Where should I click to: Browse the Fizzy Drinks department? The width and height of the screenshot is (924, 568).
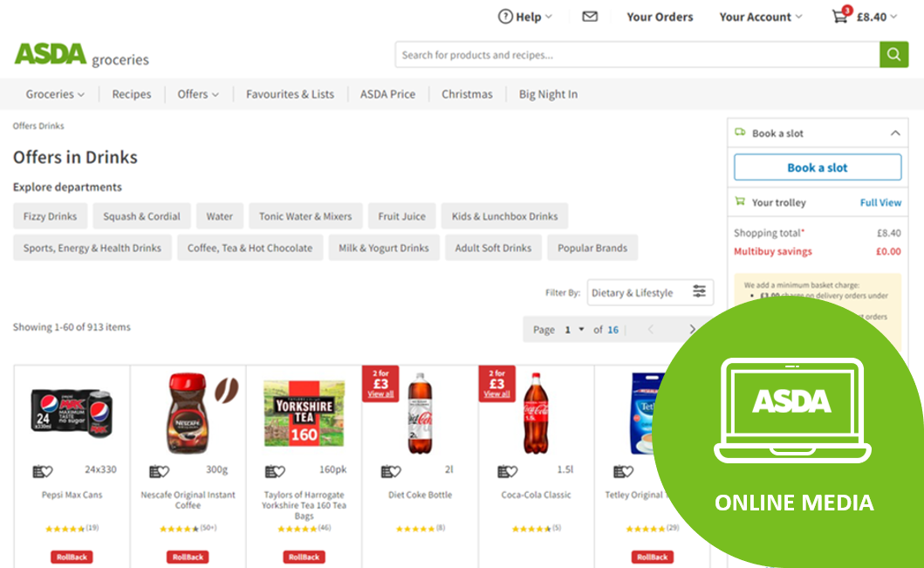click(50, 216)
